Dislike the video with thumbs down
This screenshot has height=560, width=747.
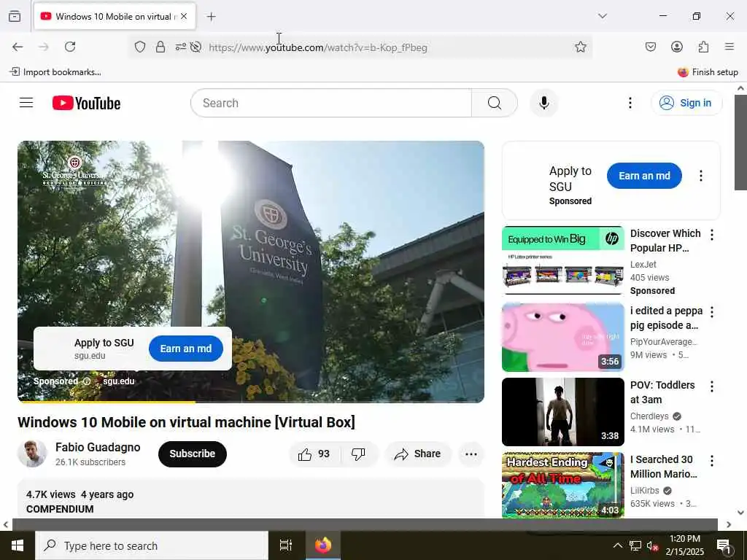359,454
